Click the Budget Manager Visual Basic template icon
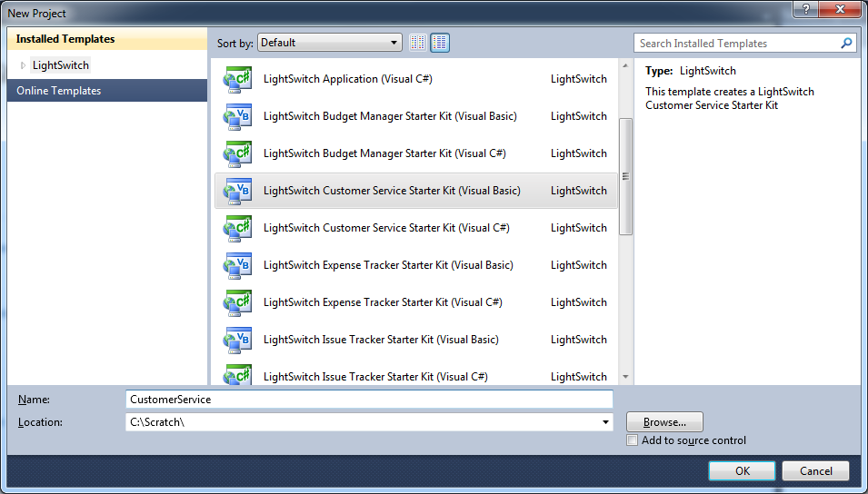Image resolution: width=868 pixels, height=494 pixels. [237, 116]
